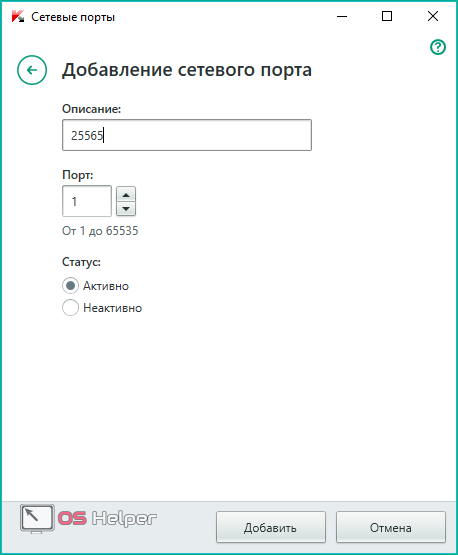Maximize the Сетевые порты window

click(x=387, y=16)
